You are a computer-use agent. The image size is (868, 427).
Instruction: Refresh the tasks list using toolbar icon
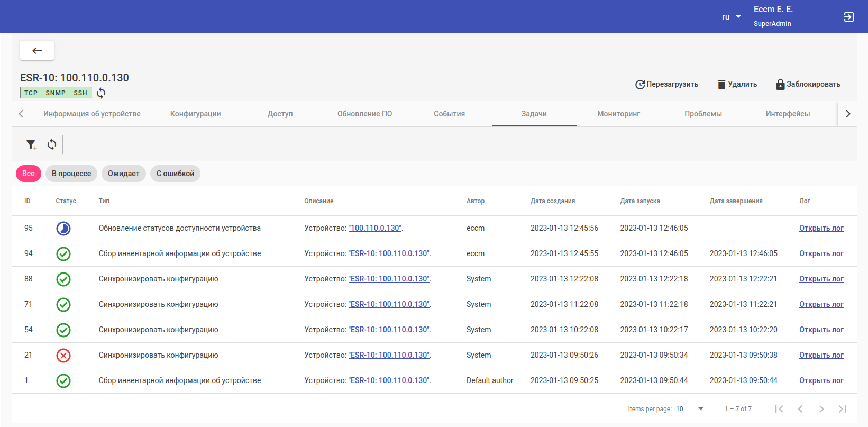point(52,144)
